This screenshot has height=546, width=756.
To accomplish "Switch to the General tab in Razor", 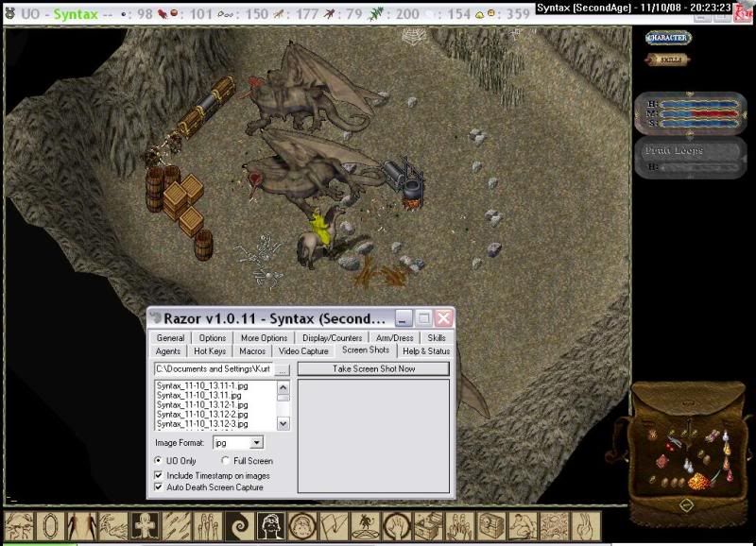I will click(170, 338).
